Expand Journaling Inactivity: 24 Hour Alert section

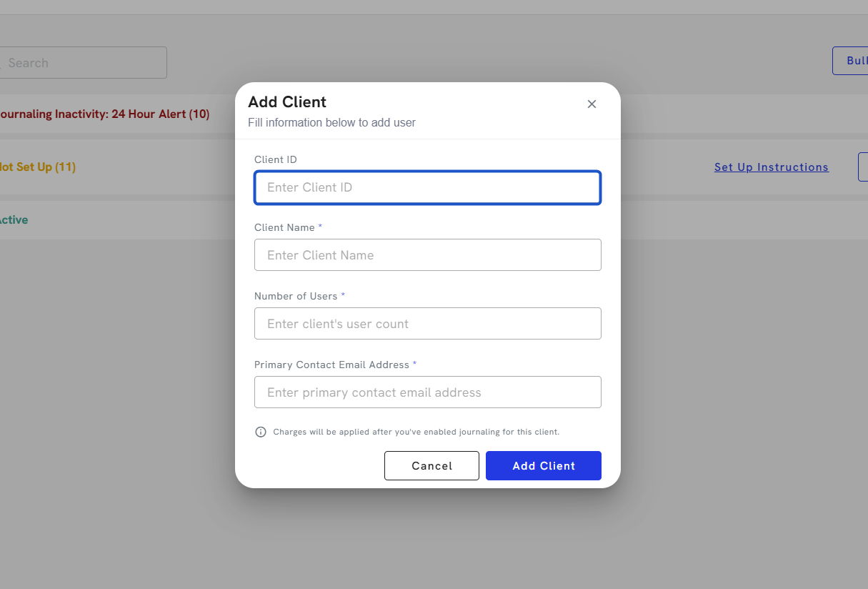(x=104, y=114)
